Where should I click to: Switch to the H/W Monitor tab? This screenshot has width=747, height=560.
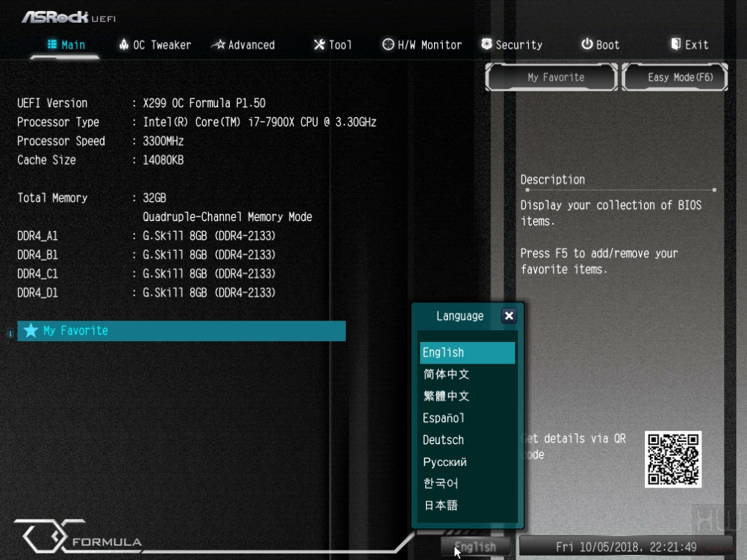(422, 45)
